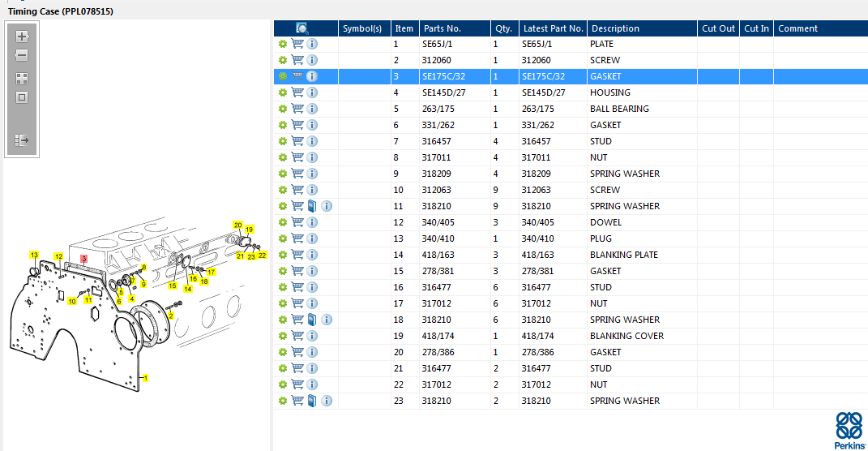Screen dimensions: 868x451
Task: Select part number 418/163 in Parts No. column
Action: (x=438, y=255)
